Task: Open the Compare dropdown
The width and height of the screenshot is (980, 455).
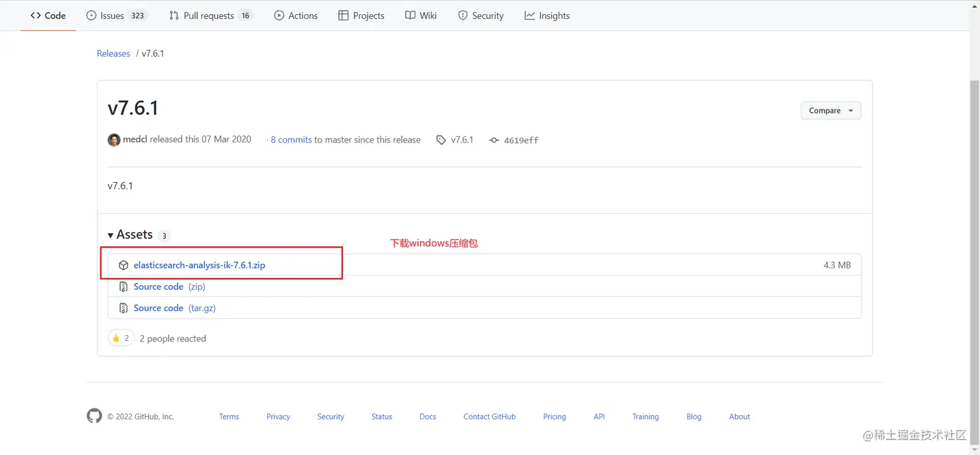Action: (x=831, y=111)
